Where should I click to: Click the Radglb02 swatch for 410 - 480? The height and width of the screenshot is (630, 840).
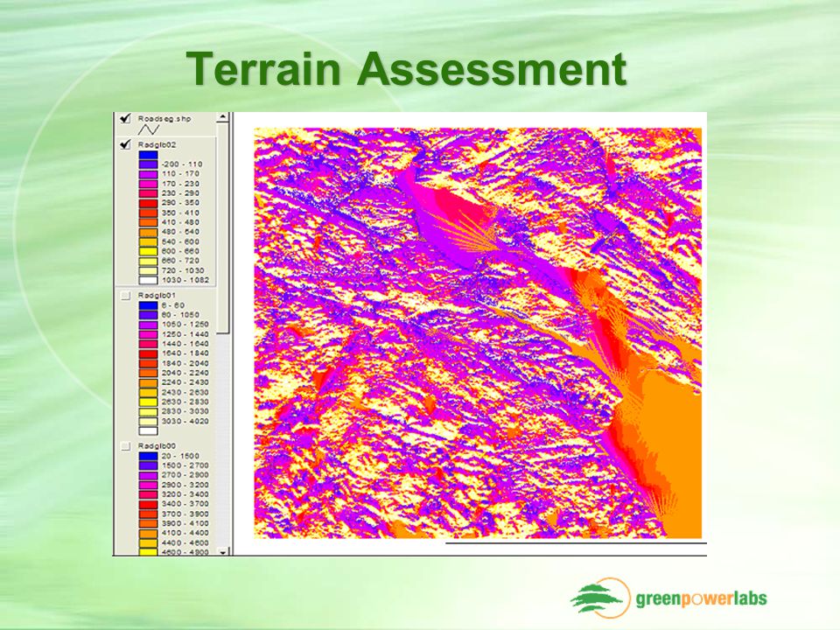pyautogui.click(x=149, y=222)
